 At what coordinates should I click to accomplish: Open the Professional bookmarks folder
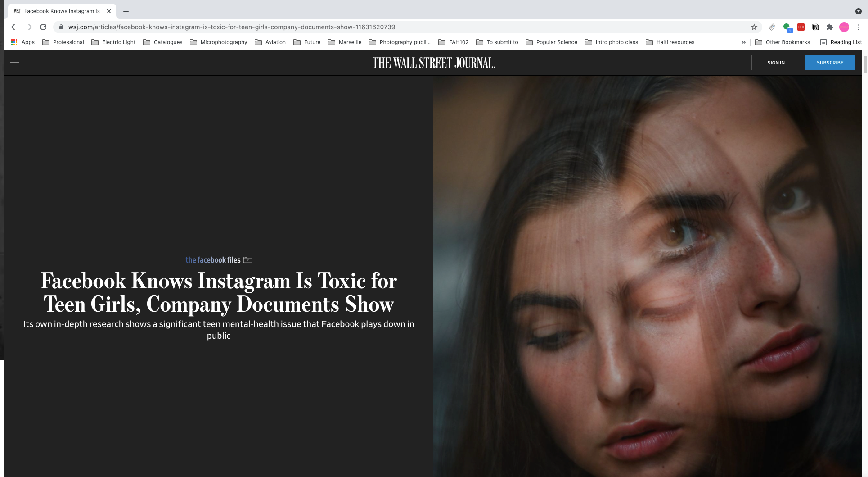(x=63, y=42)
